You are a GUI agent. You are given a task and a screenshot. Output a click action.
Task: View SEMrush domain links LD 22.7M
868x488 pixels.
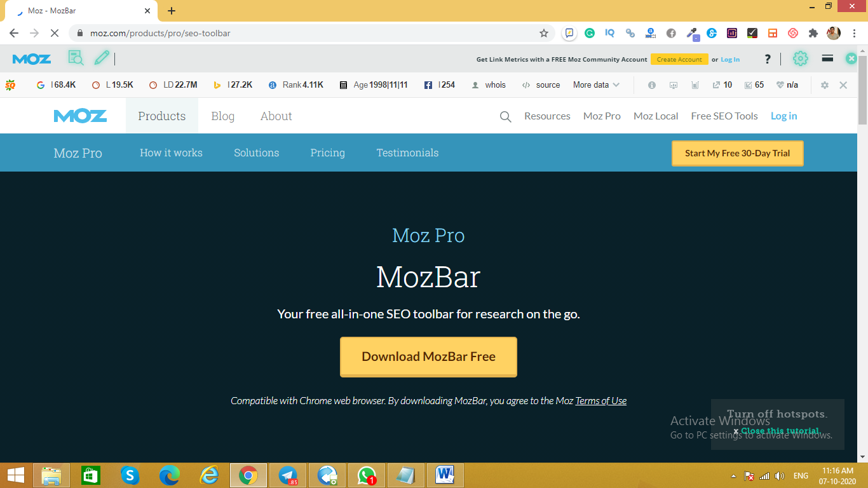pos(173,85)
